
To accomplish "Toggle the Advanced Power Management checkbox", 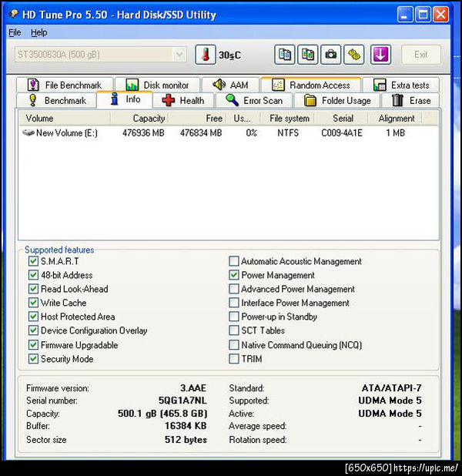I will click(x=234, y=289).
